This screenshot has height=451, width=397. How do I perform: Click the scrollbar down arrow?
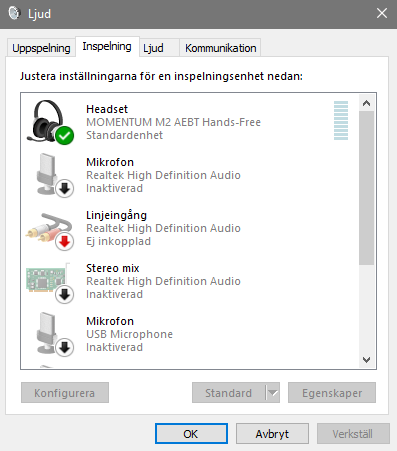tap(367, 360)
